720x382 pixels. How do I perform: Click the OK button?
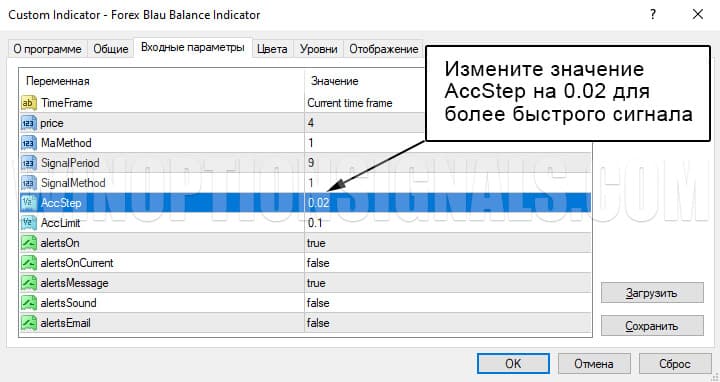click(513, 364)
